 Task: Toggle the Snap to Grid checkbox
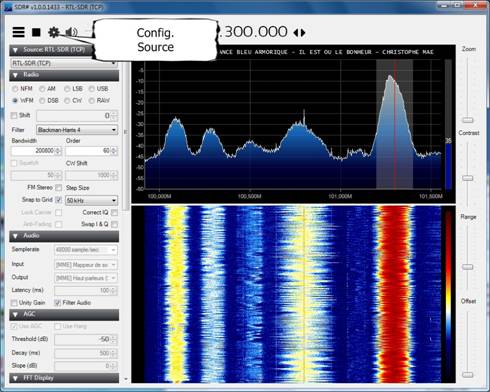[x=59, y=200]
